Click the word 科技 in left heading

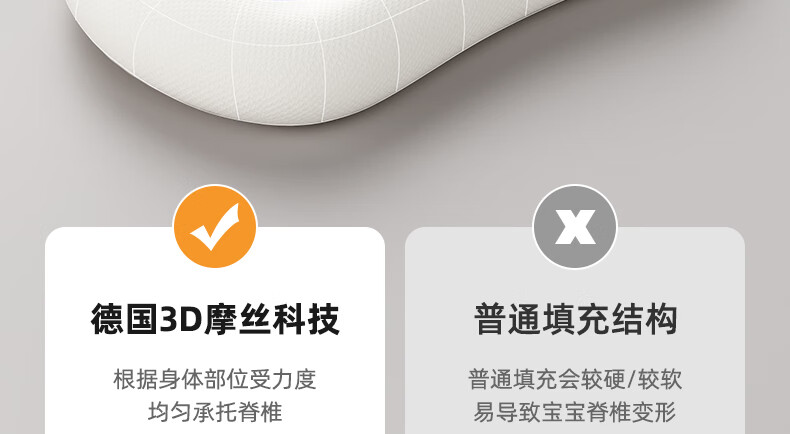pyautogui.click(x=306, y=319)
